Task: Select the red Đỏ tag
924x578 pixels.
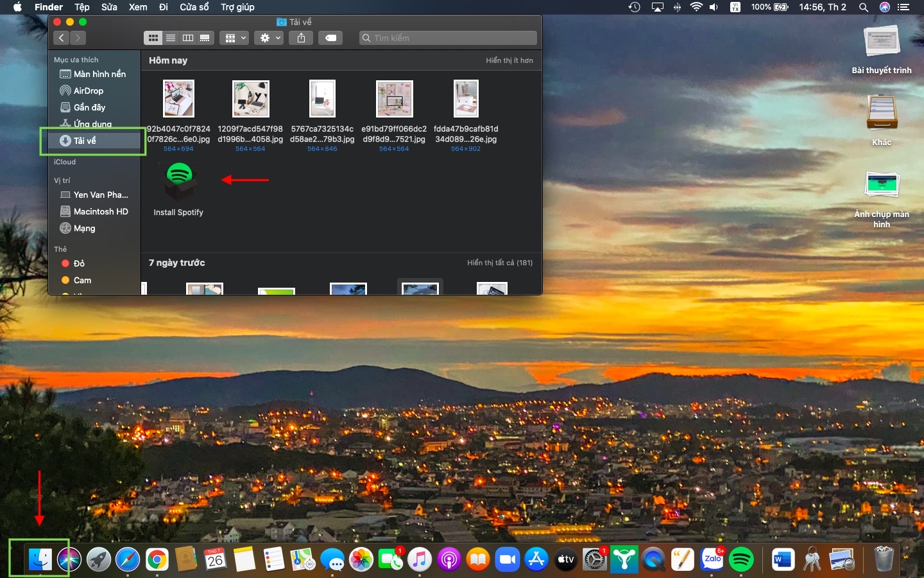Action: coord(94,263)
